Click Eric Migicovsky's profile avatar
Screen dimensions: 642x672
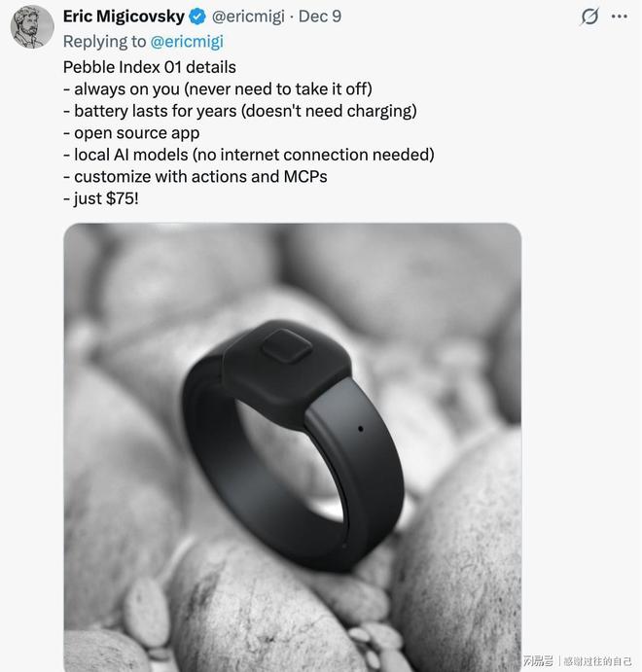tap(32, 26)
